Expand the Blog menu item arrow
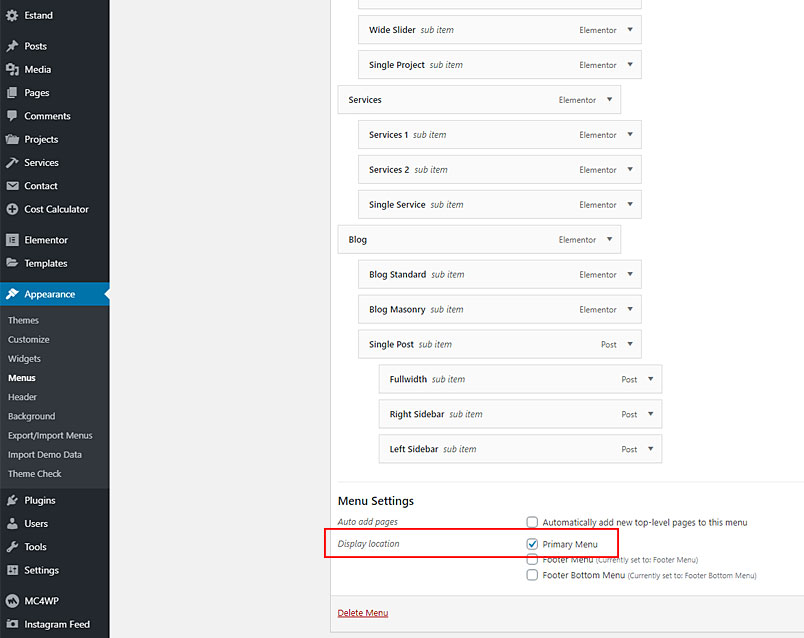The image size is (804, 638). coord(610,239)
